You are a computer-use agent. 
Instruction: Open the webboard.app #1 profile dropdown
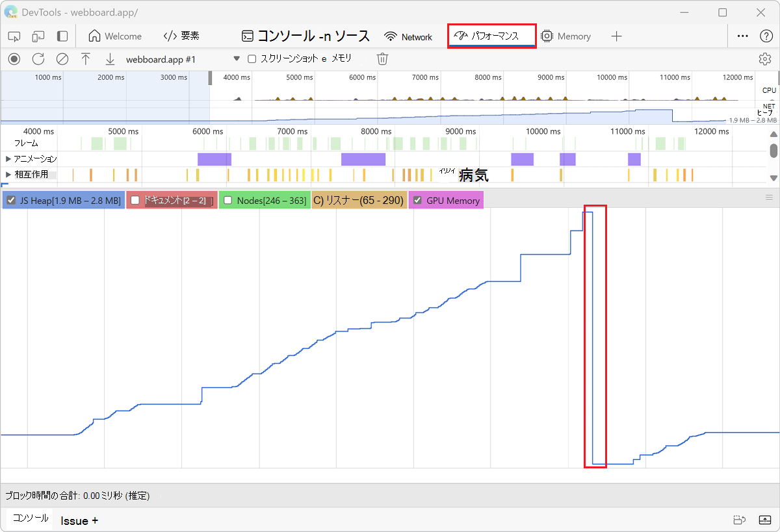236,58
